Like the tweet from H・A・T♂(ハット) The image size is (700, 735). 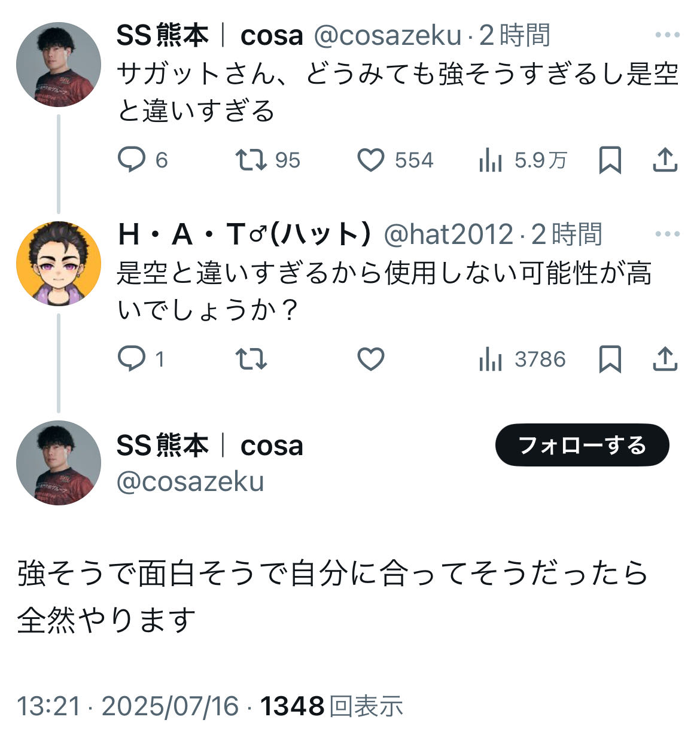[x=370, y=359]
